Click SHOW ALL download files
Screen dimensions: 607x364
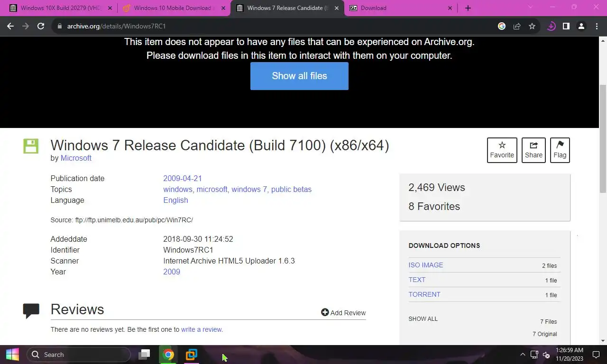423,318
